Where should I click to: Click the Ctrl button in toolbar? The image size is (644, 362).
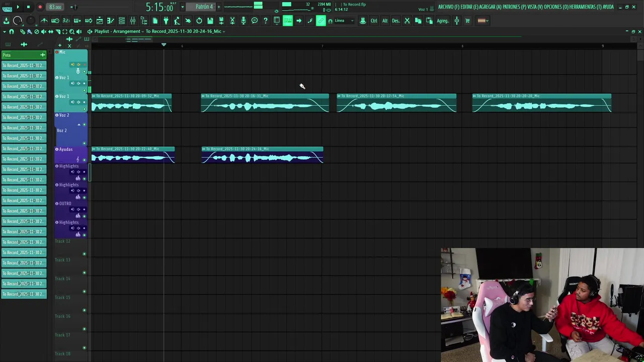tap(374, 21)
